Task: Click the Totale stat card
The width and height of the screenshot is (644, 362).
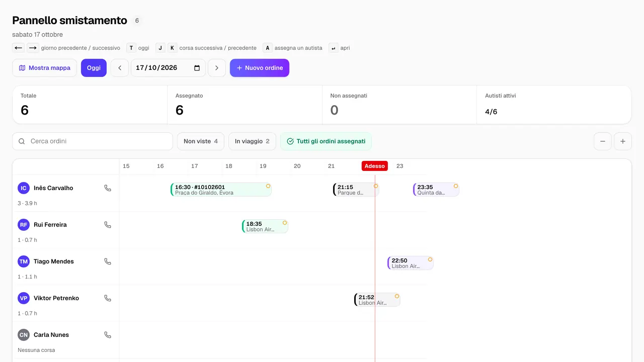Action: (90, 105)
